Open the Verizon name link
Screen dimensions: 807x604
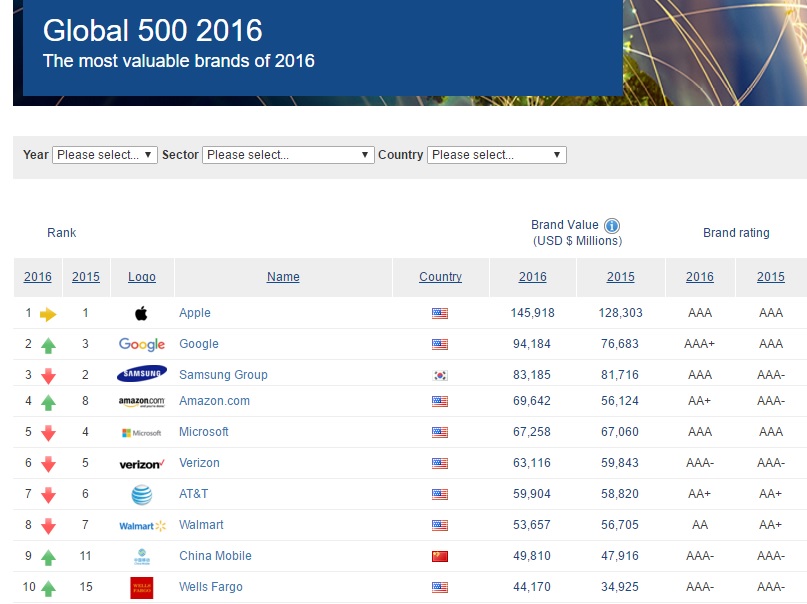(199, 463)
